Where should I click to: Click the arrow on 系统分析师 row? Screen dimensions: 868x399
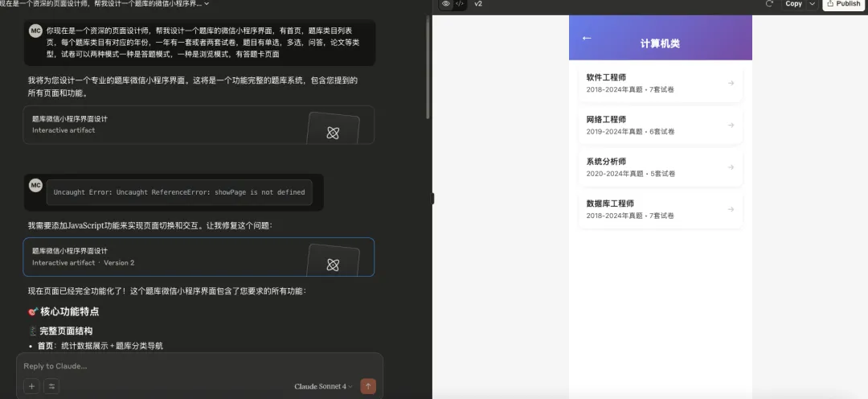731,167
